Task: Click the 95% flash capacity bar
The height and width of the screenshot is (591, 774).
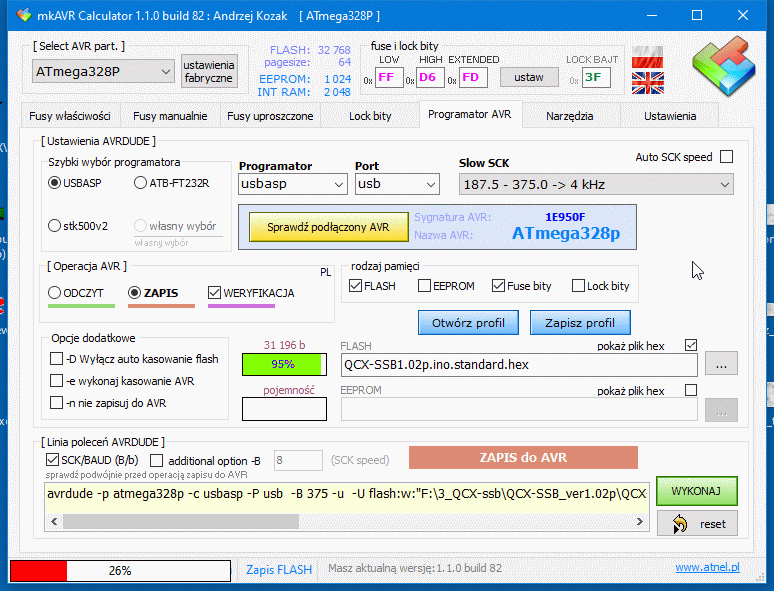Action: (284, 364)
